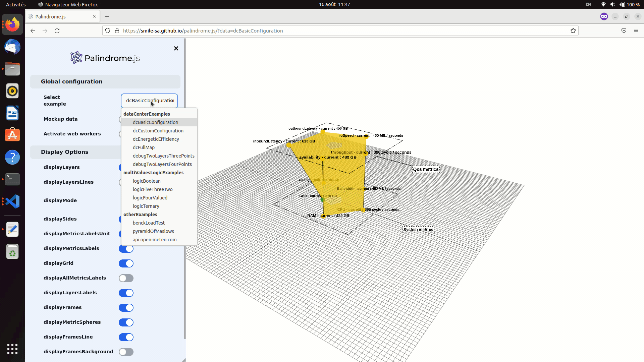The height and width of the screenshot is (362, 644).
Task: Open the Help icon in the dock
Action: (x=12, y=157)
